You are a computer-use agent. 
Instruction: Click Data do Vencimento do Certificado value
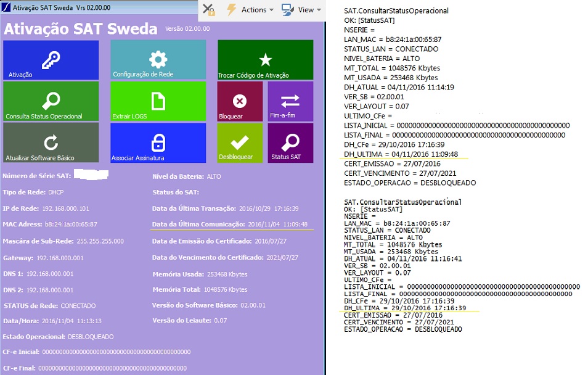[282, 258]
